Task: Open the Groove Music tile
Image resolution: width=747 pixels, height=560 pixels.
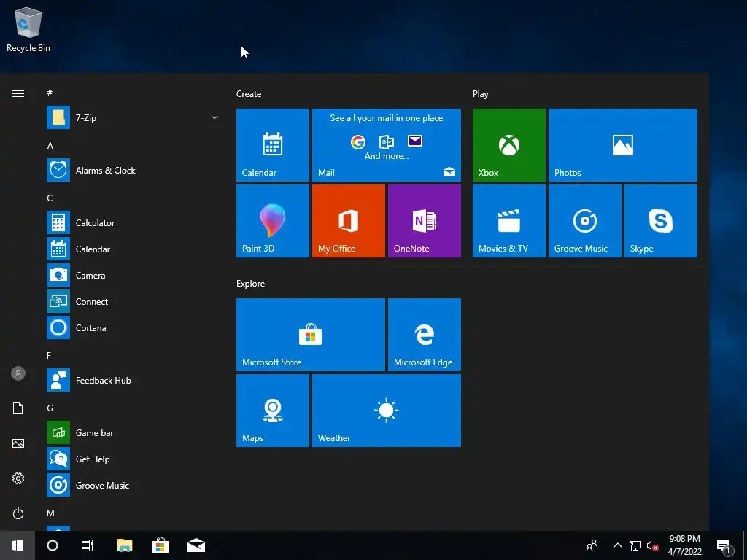Action: click(x=584, y=221)
